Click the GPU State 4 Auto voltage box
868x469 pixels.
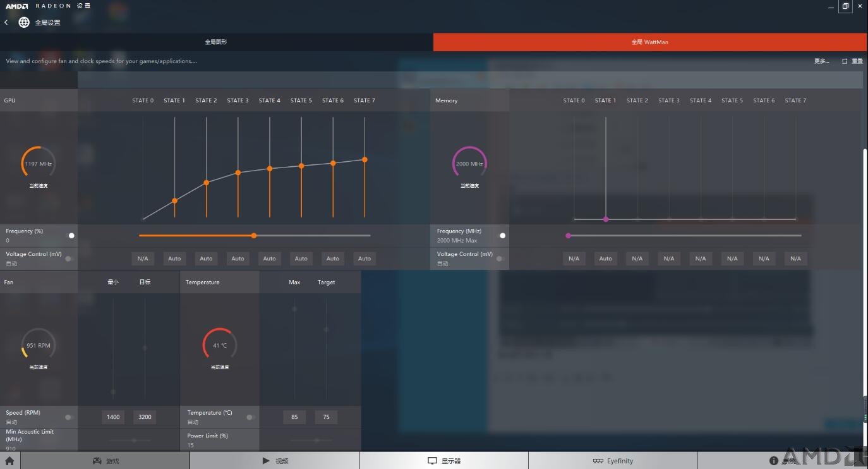coord(270,259)
